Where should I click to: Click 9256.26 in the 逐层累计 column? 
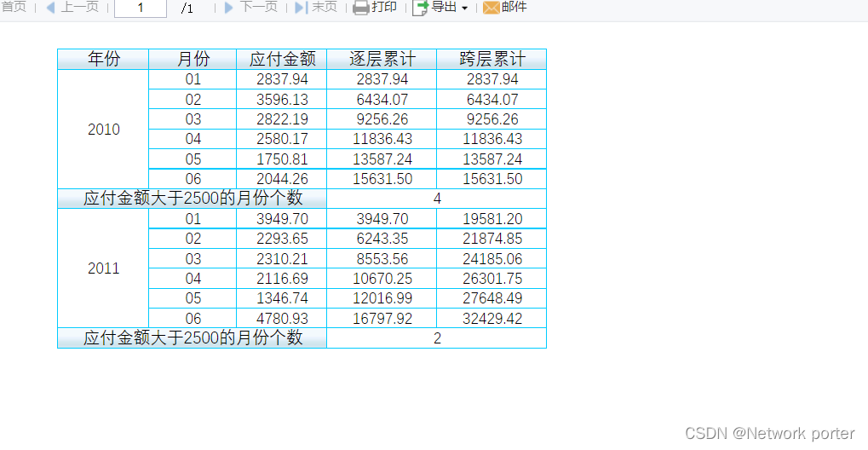(382, 119)
